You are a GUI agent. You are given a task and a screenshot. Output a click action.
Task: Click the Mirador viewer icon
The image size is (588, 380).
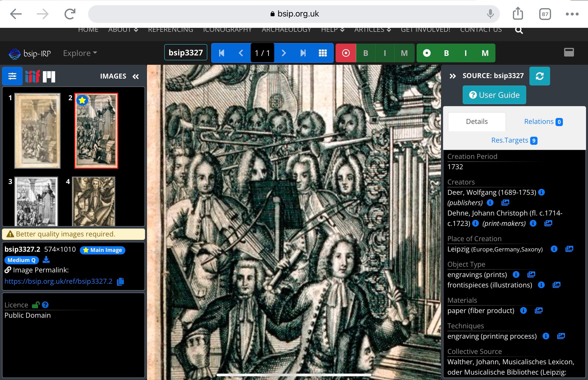tap(49, 77)
